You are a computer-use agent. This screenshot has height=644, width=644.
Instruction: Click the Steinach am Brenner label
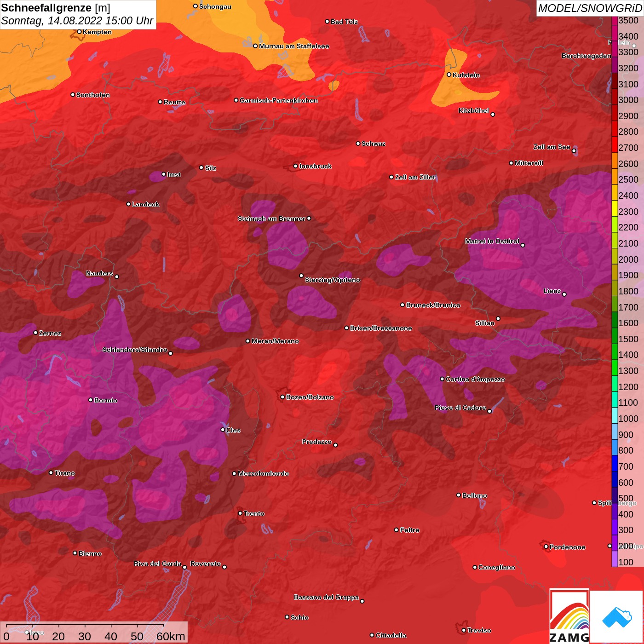point(271,218)
